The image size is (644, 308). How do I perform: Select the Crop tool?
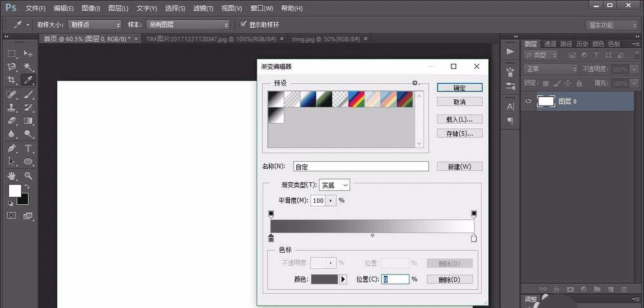[12, 80]
